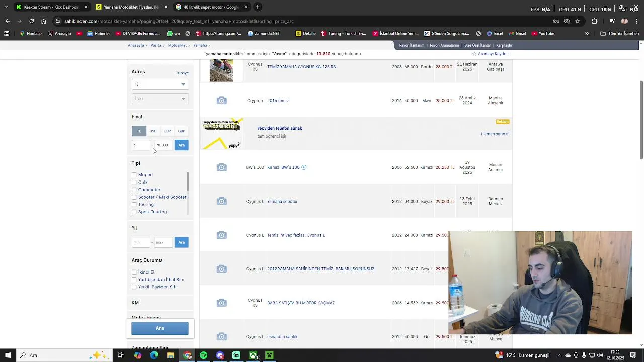Click the maximum price field showing 70.000
This screenshot has height=362, width=644.
(x=163, y=145)
